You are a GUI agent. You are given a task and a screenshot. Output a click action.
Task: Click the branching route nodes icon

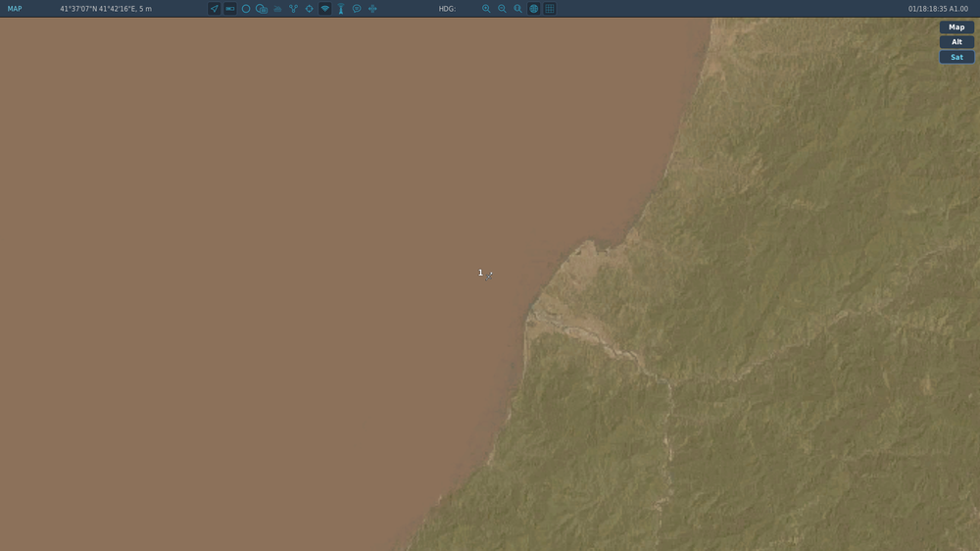coord(293,9)
